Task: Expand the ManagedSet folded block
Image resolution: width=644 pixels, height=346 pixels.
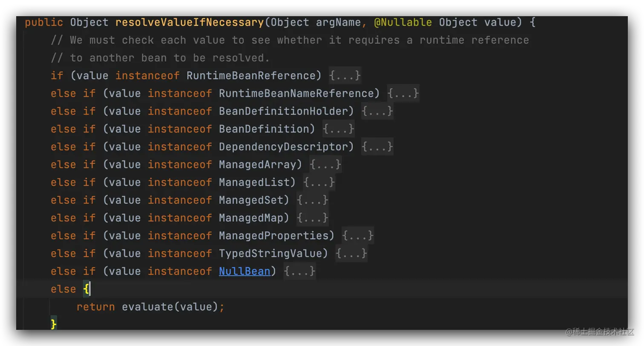Action: coord(312,200)
